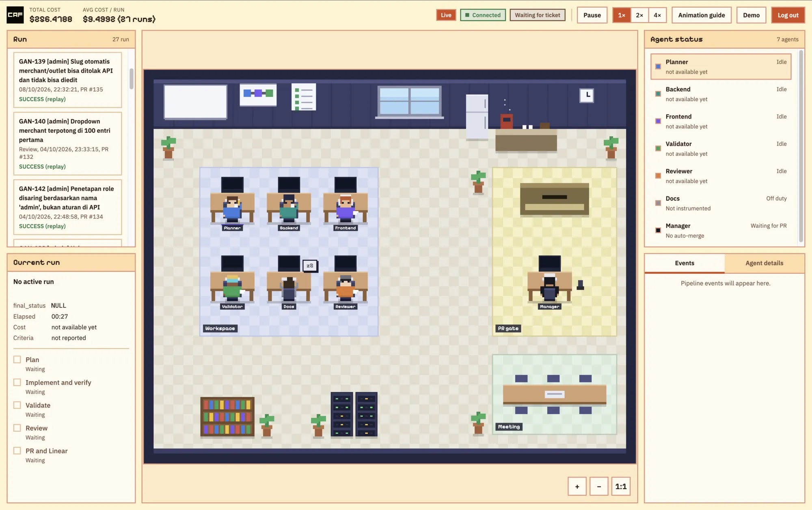Select the Reviewer character at its desk
The height and width of the screenshot is (510, 812).
point(346,287)
